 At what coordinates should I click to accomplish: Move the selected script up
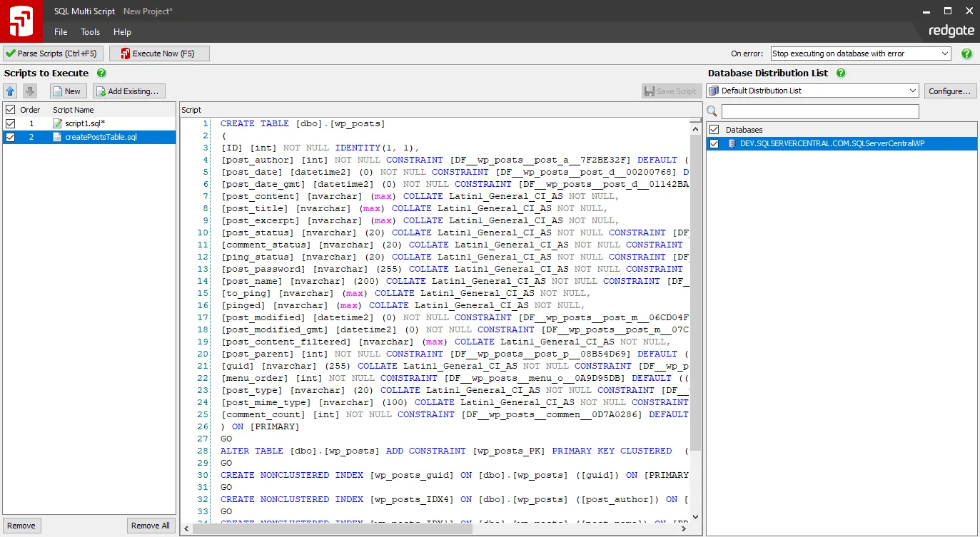click(10, 91)
